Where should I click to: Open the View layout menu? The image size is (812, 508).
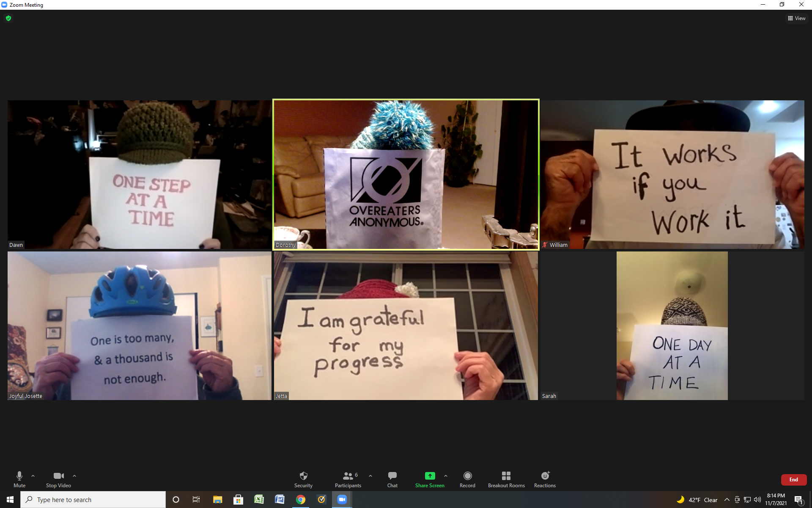point(797,18)
